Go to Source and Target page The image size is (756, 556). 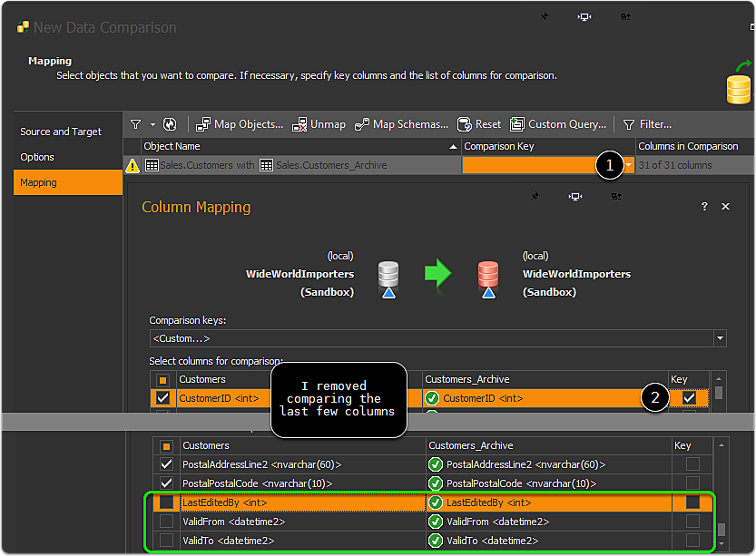(61, 132)
